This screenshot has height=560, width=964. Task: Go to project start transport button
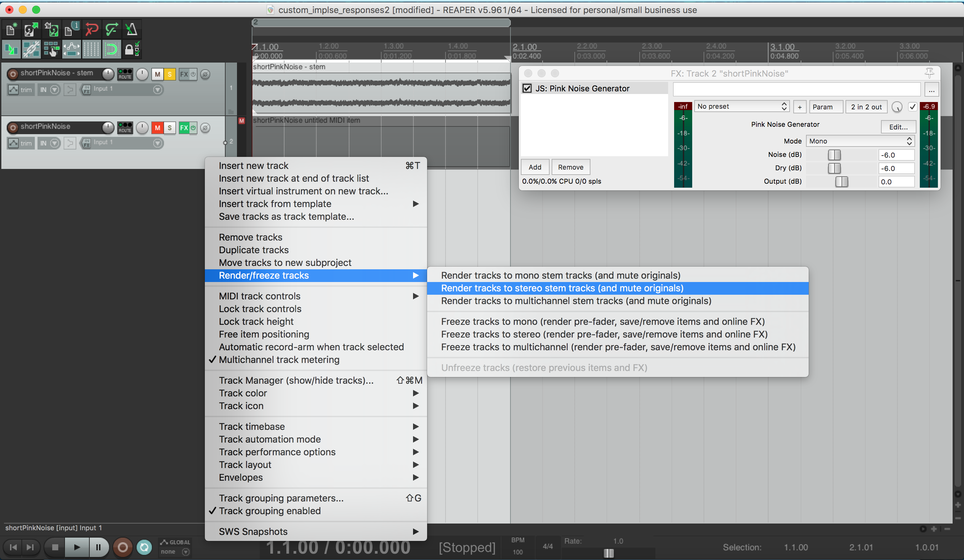(x=13, y=547)
